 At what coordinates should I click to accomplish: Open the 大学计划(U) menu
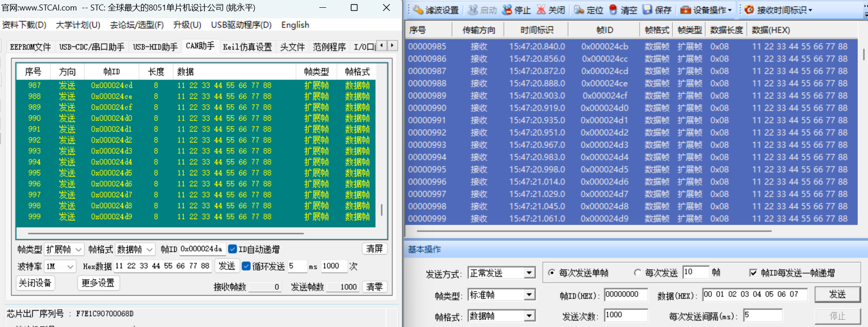pos(78,25)
